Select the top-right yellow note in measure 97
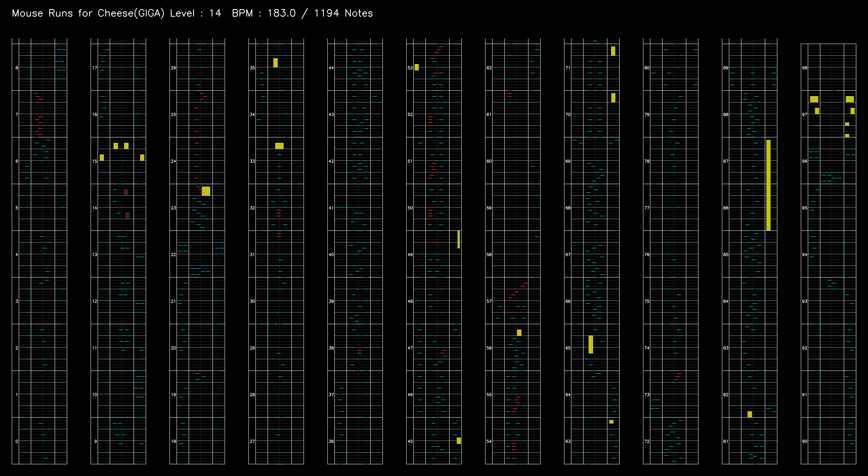Image resolution: width=868 pixels, height=476 pixels. pyautogui.click(x=850, y=99)
